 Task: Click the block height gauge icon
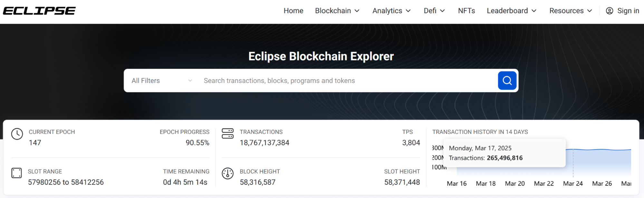tap(227, 174)
